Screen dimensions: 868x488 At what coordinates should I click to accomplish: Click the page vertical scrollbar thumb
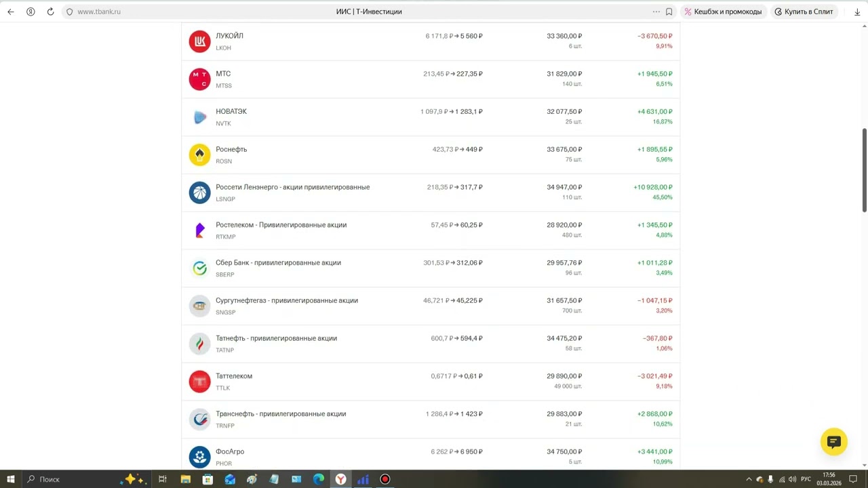865,169
